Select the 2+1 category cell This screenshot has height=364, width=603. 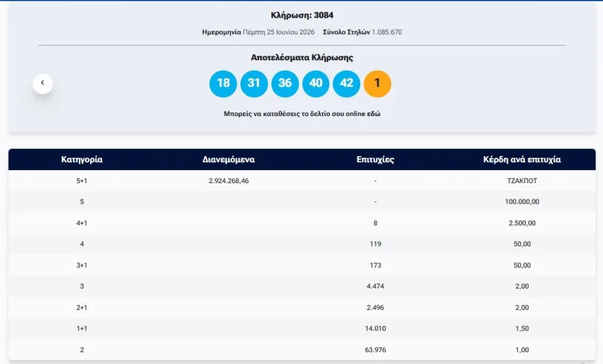pyautogui.click(x=82, y=308)
